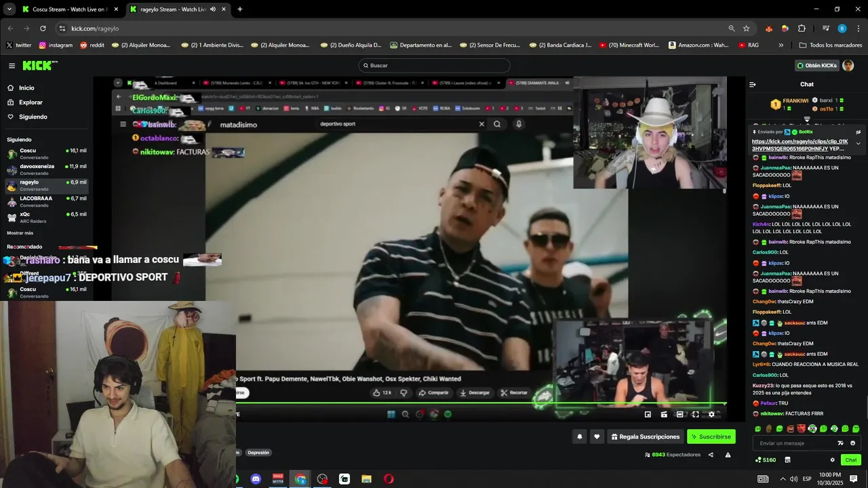868x488 pixels.
Task: Bookmark this page with the star icon
Action: (x=747, y=28)
